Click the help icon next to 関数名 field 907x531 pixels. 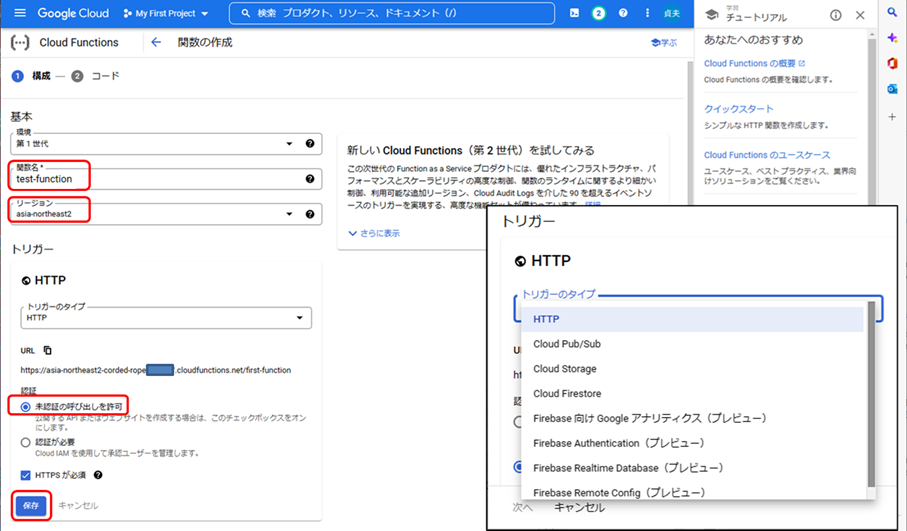pos(310,179)
